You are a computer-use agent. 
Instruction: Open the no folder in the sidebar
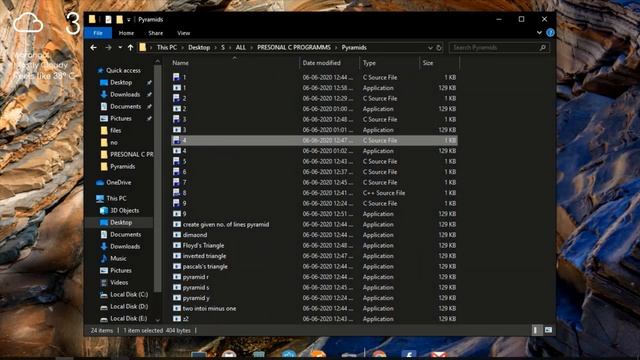coord(113,142)
